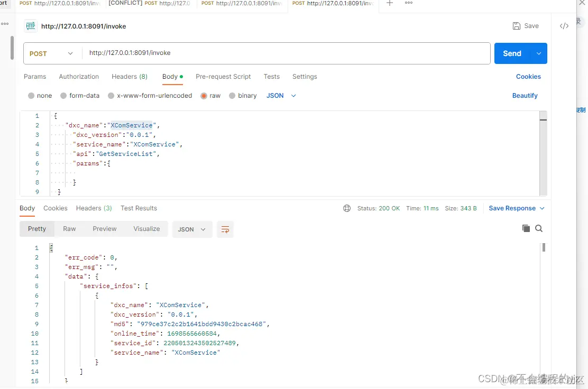
Task: Click the "err_code" key in response
Action: 83,257
